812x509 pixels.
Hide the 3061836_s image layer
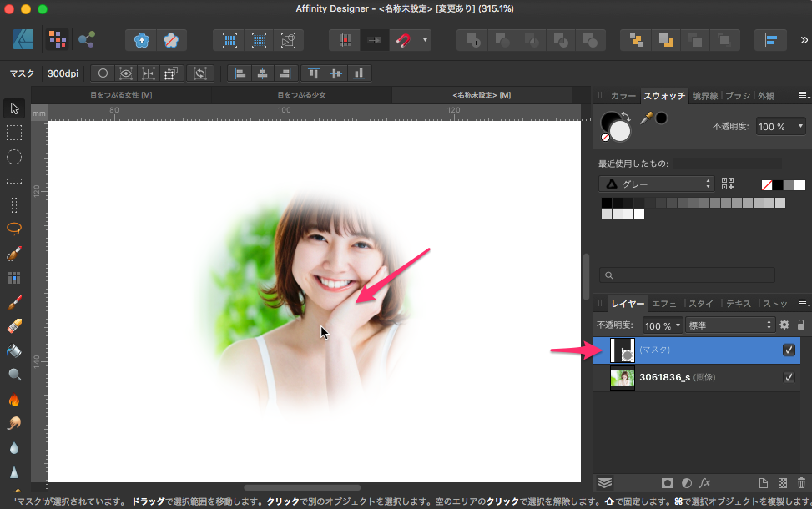pyautogui.click(x=789, y=378)
